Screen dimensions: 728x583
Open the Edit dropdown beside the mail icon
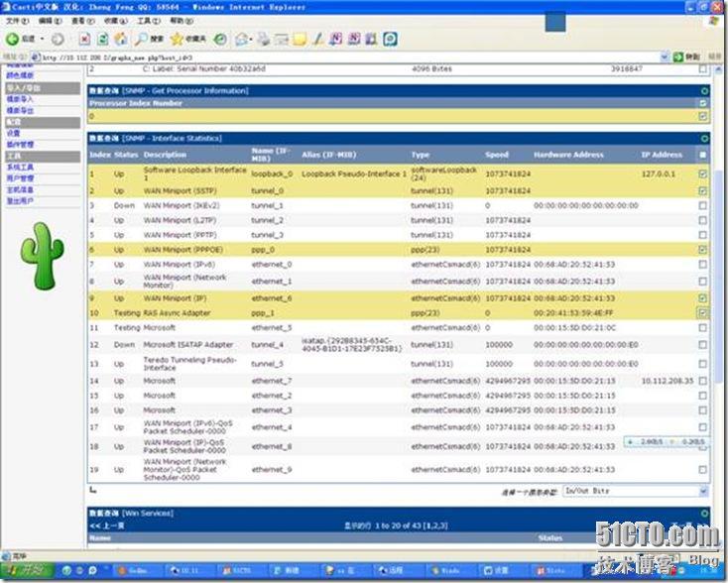point(251,40)
